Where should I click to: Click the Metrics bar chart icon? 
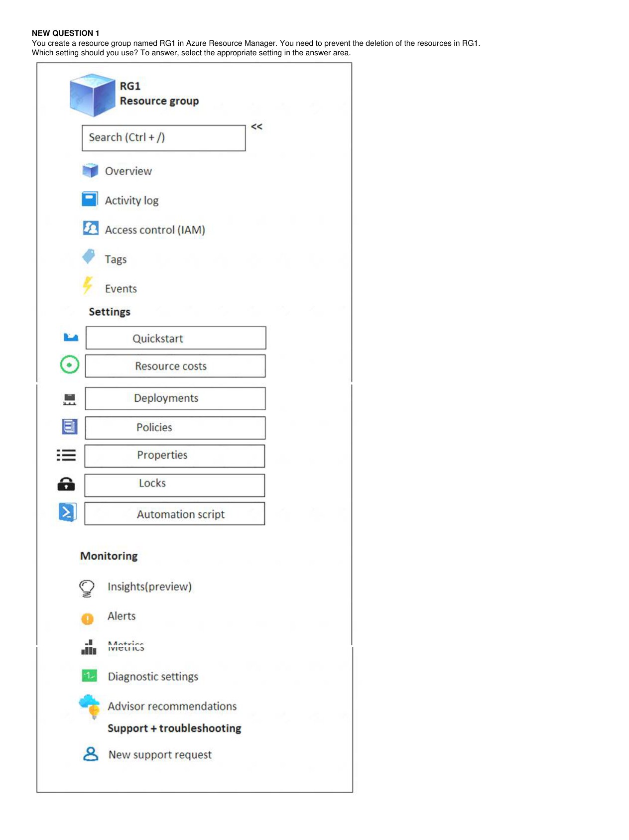pos(89,647)
